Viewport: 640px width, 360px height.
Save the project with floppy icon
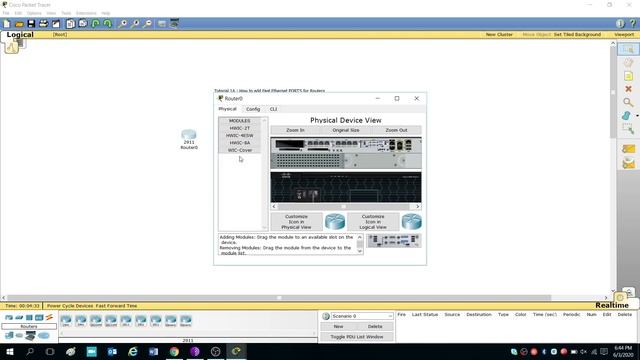coord(31,24)
